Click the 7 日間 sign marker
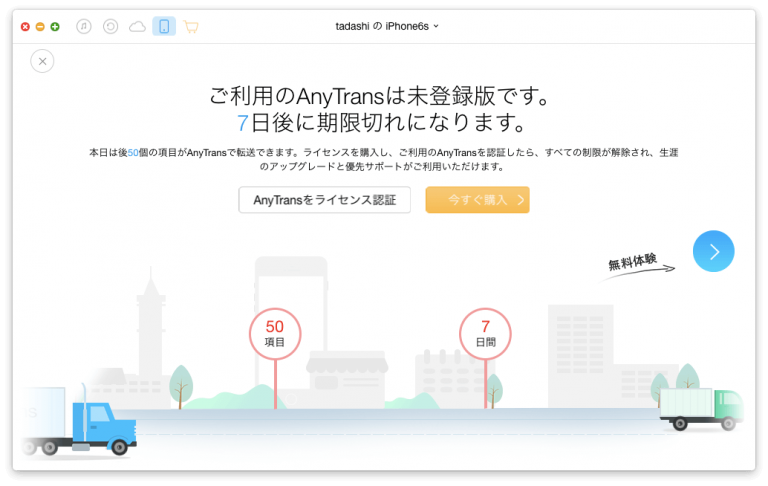 (485, 334)
